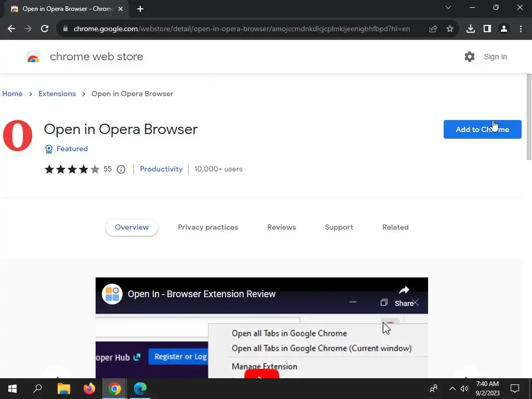The image size is (532, 399).
Task: Click the 10,000+ users text
Action: click(219, 169)
